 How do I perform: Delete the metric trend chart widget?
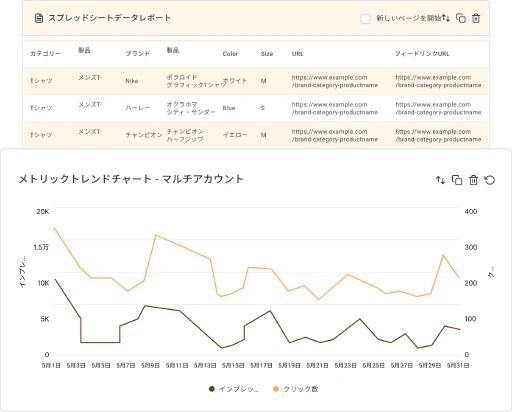coord(473,180)
